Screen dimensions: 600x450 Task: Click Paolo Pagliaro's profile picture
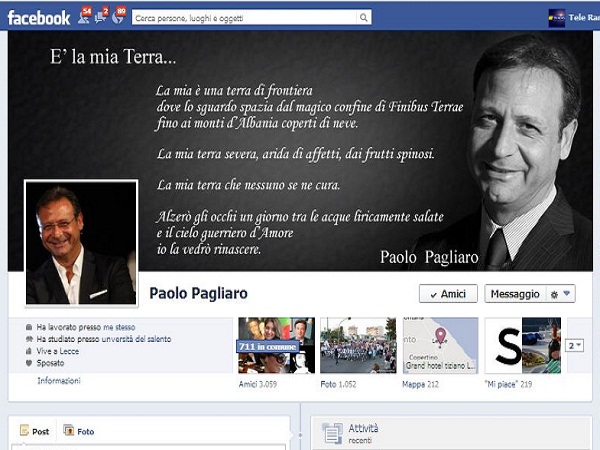point(80,243)
